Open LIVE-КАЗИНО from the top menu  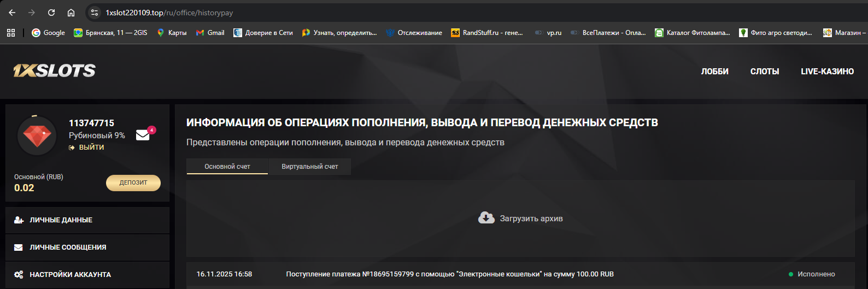(x=827, y=72)
